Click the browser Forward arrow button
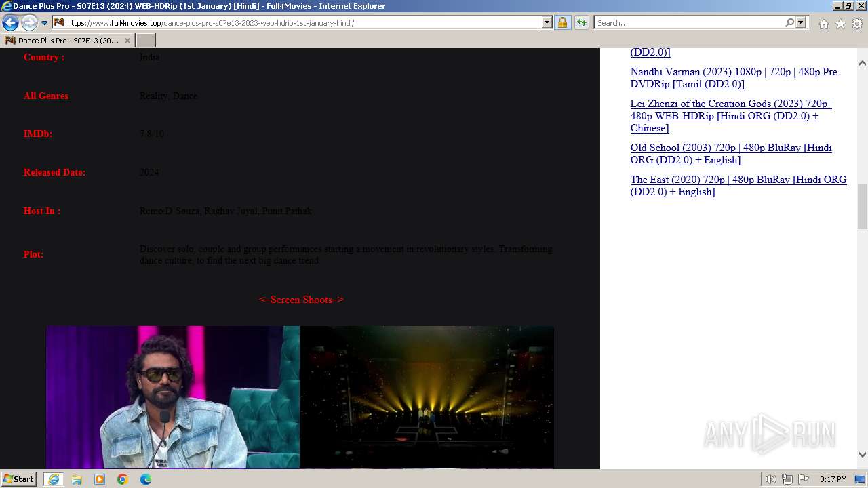 point(29,22)
